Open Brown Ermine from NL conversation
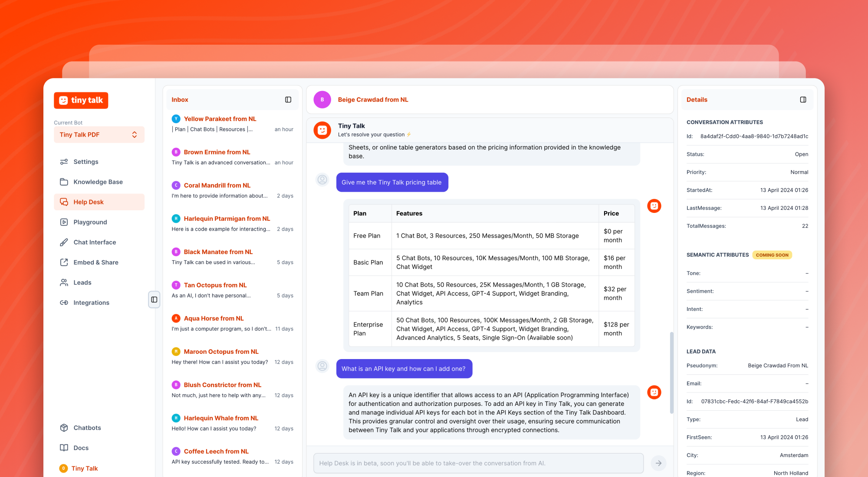This screenshot has width=868, height=477. (x=233, y=157)
